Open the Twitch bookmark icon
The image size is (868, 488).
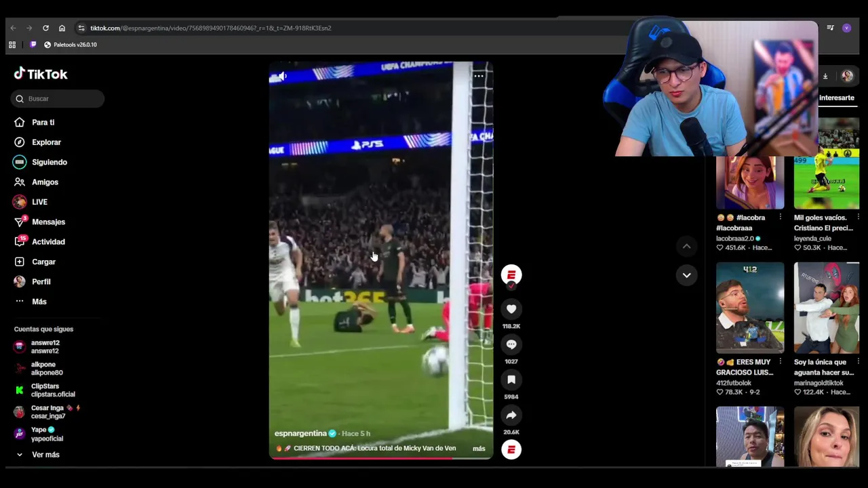[x=33, y=45]
